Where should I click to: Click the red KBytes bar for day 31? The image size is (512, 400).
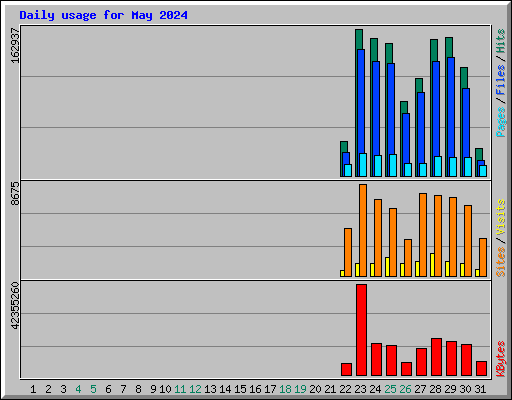click(481, 368)
